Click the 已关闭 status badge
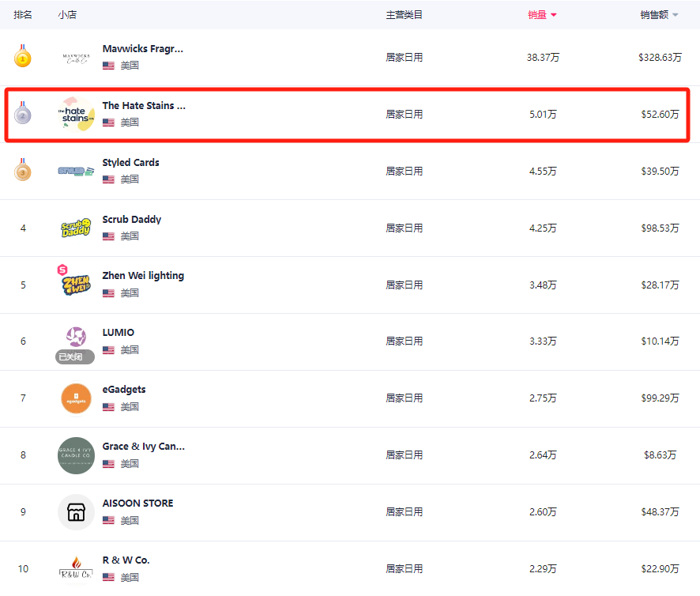 [75, 357]
